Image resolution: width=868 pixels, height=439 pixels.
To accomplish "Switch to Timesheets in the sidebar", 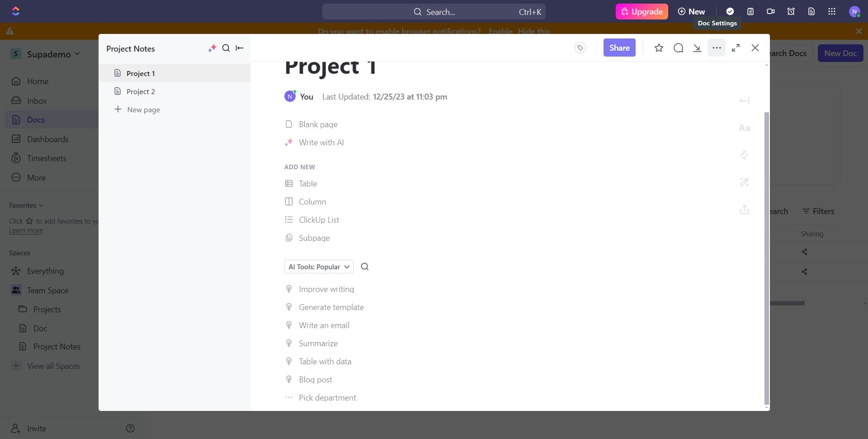I will coord(45,158).
